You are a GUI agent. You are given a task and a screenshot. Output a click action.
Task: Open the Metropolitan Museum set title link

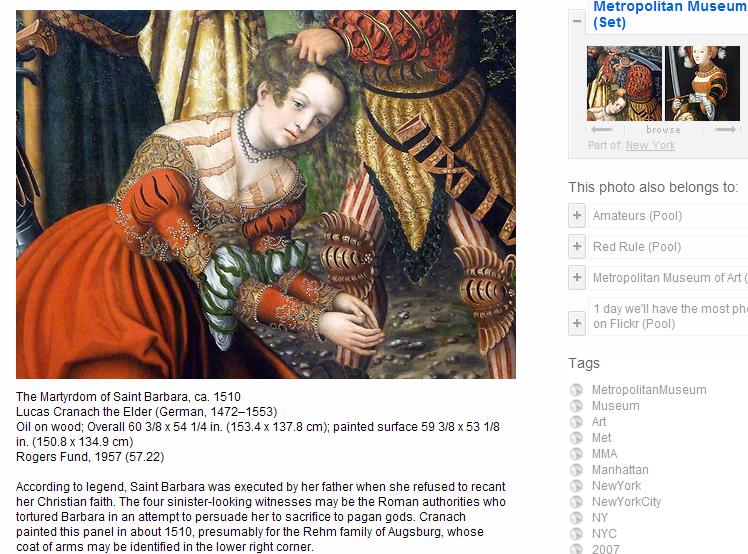coord(670,14)
